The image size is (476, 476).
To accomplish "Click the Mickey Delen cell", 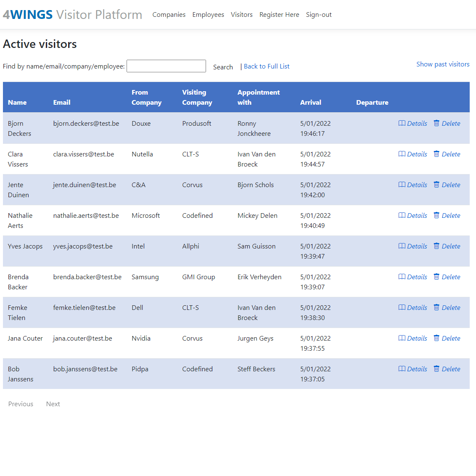I will (257, 215).
